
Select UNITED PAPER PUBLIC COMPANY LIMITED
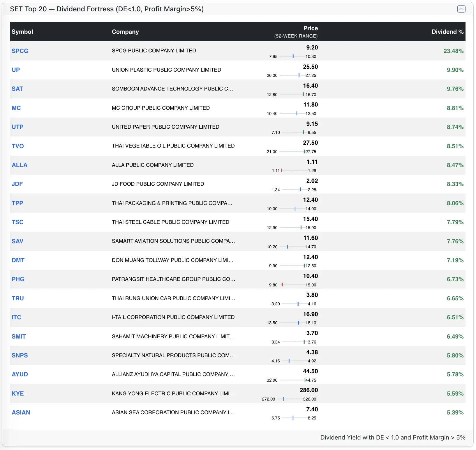point(165,127)
